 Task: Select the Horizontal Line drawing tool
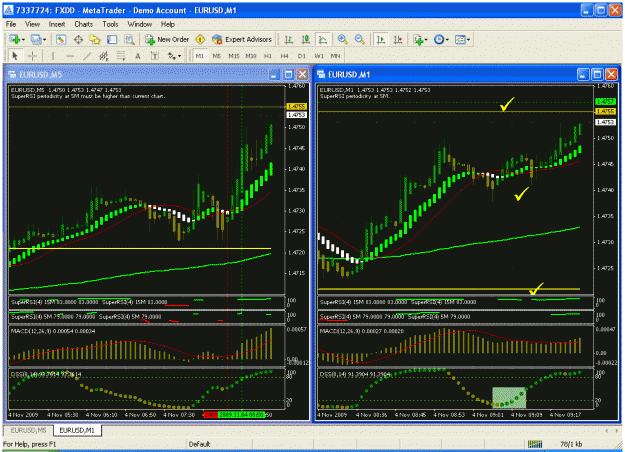pos(70,56)
